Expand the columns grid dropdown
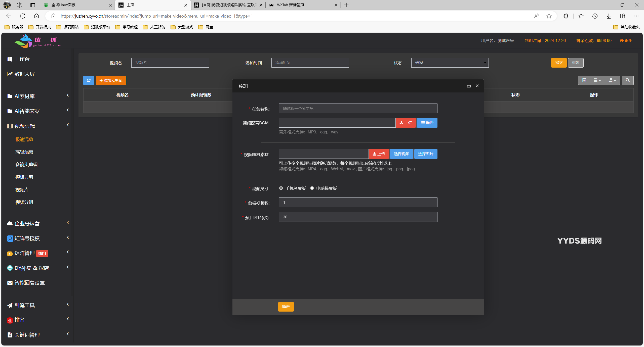This screenshot has height=347, width=644. coord(597,80)
